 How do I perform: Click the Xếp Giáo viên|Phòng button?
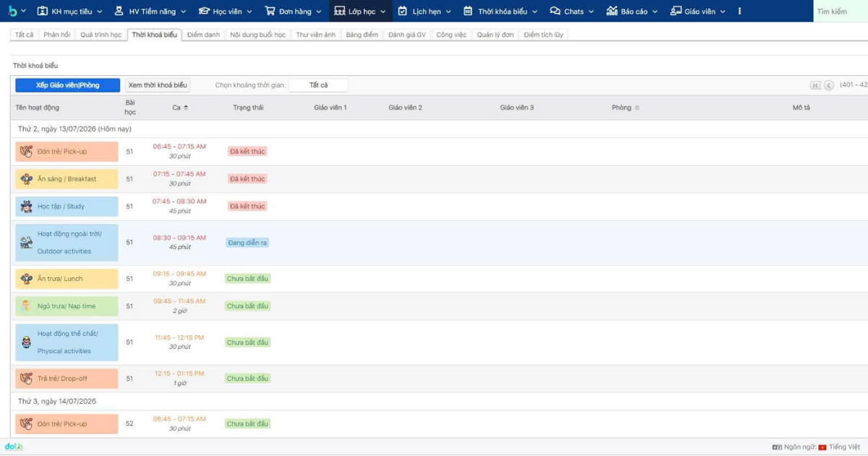[67, 85]
